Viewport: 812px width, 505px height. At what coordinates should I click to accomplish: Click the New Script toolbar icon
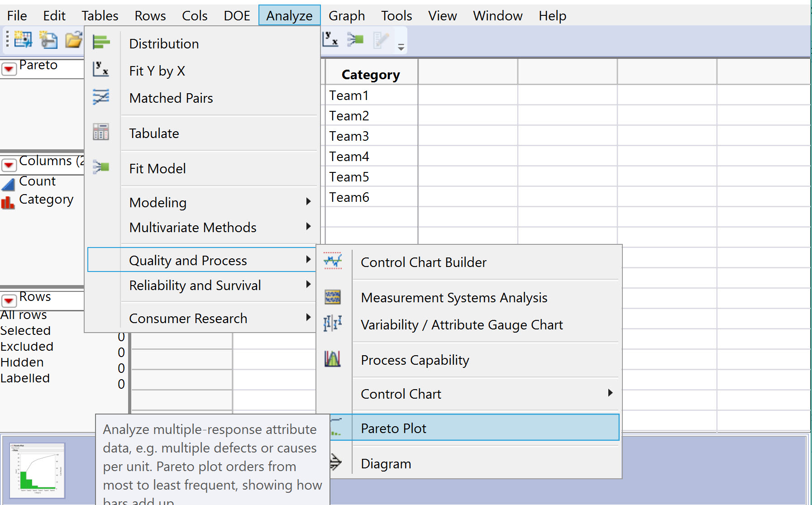coord(48,40)
